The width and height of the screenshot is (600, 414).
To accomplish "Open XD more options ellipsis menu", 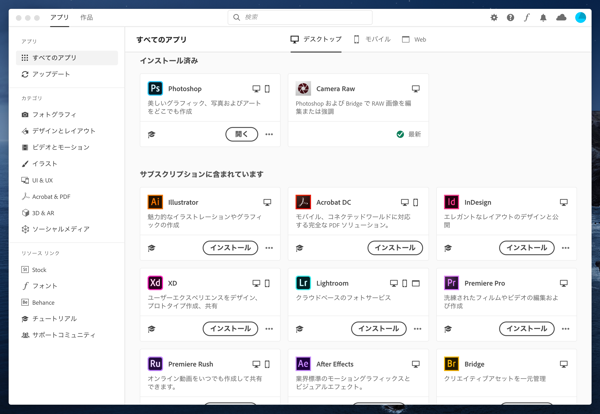I will [269, 329].
